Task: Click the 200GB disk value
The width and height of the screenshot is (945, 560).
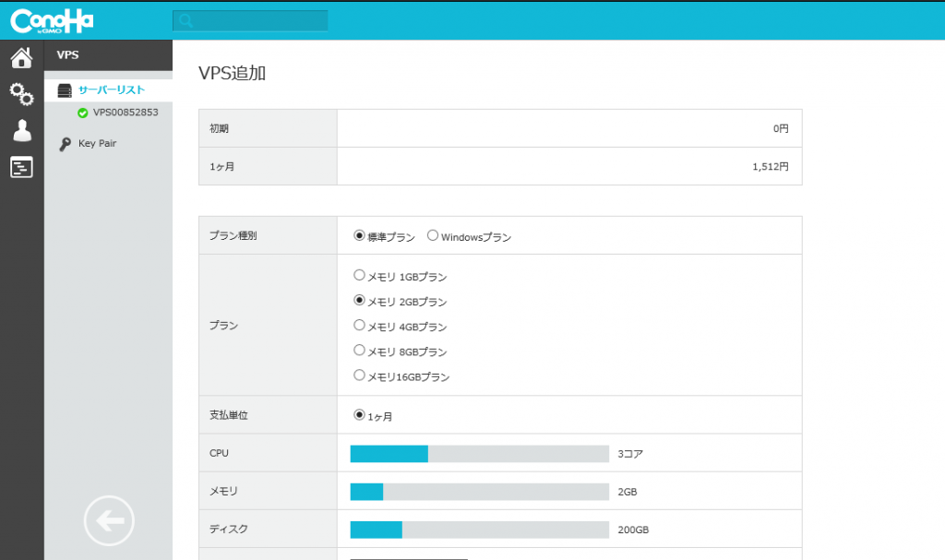Action: point(633,530)
